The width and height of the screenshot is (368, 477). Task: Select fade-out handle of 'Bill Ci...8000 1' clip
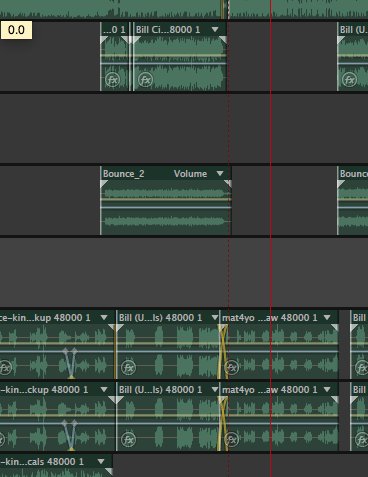pyautogui.click(x=223, y=40)
